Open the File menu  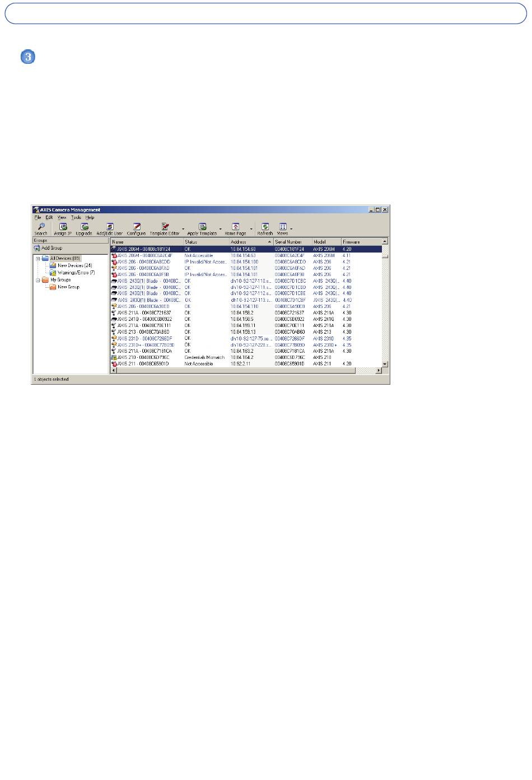click(38, 217)
